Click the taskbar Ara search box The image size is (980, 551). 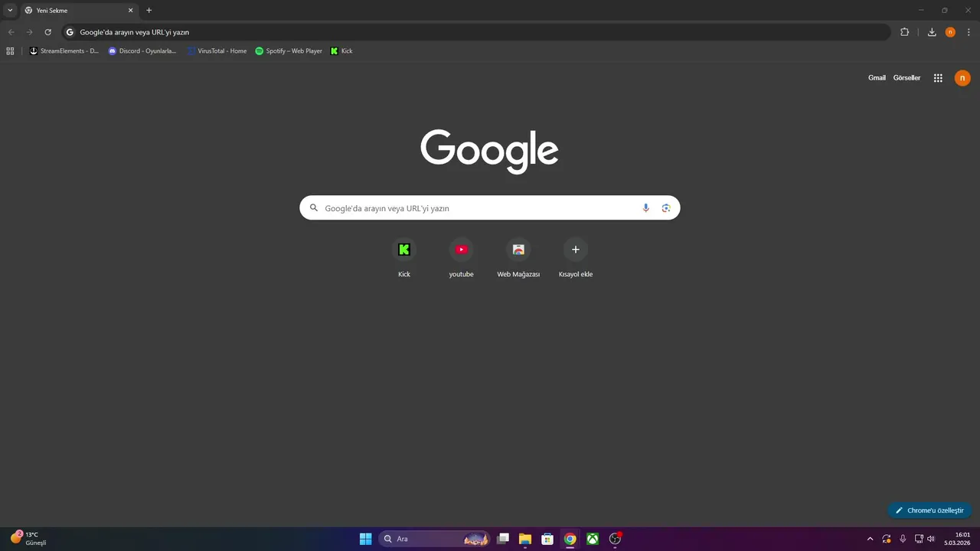435,539
